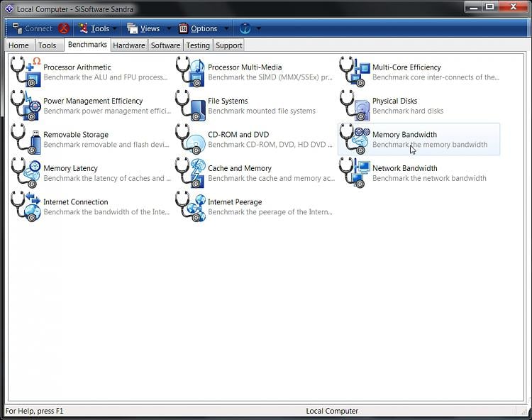Click 'Benchmark hard disks' description
Viewport: 532px width, 420px height.
408,111
